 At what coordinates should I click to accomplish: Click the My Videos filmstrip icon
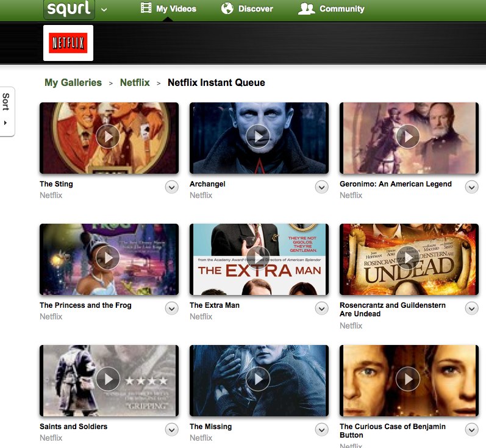(x=146, y=8)
